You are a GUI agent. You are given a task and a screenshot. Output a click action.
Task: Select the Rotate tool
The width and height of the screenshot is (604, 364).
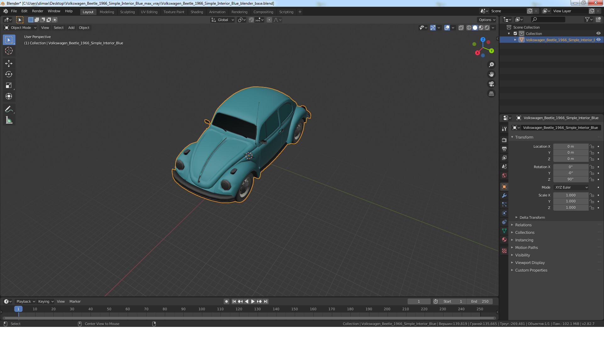pos(9,74)
